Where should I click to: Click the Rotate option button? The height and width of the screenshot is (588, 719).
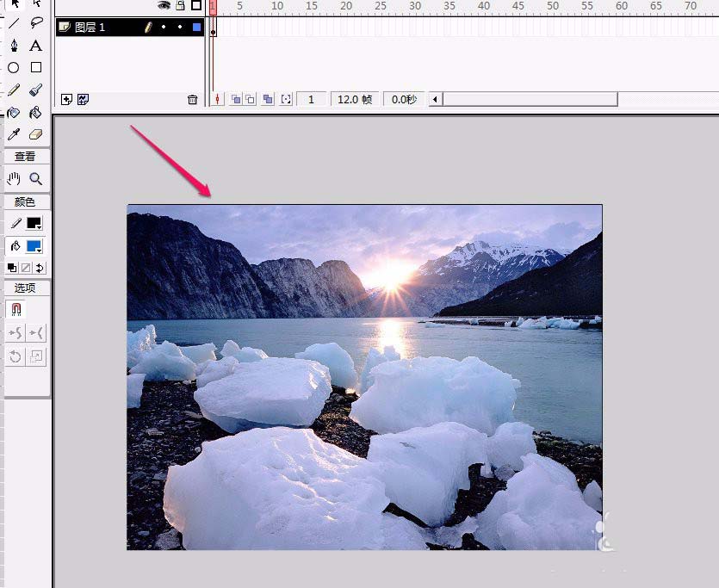(15, 356)
